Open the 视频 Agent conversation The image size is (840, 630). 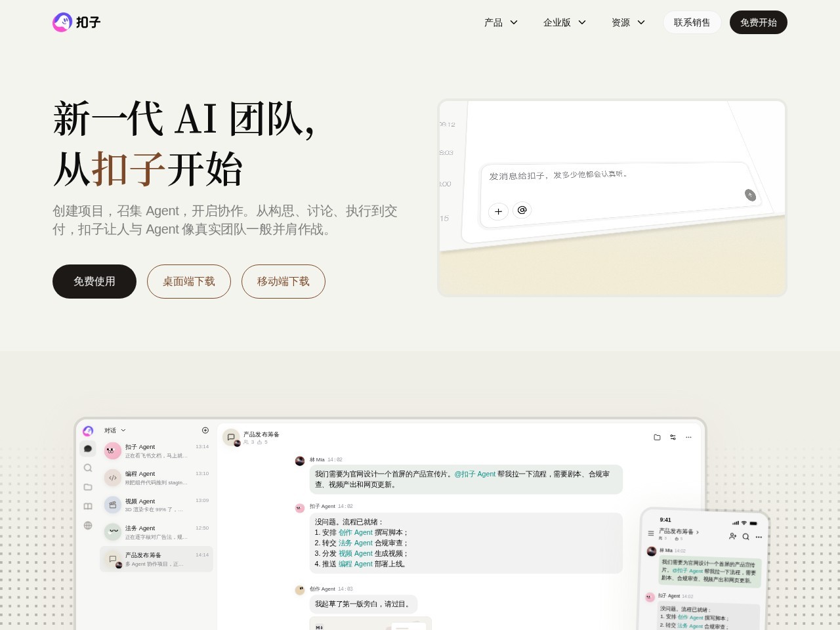156,505
